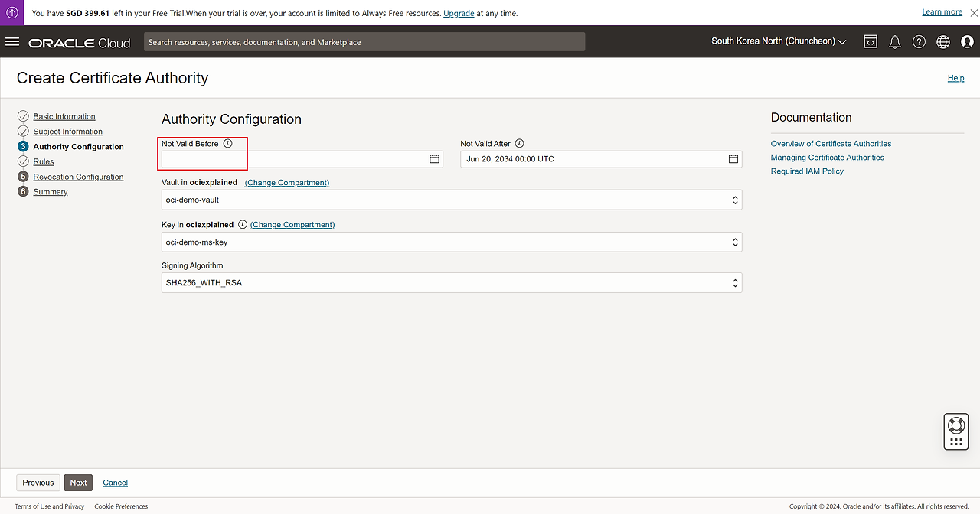
Task: Open Cloud Shell developer tools icon
Action: coord(871,42)
